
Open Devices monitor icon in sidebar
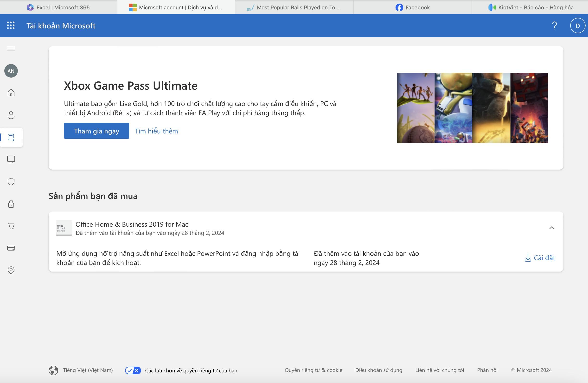[11, 159]
